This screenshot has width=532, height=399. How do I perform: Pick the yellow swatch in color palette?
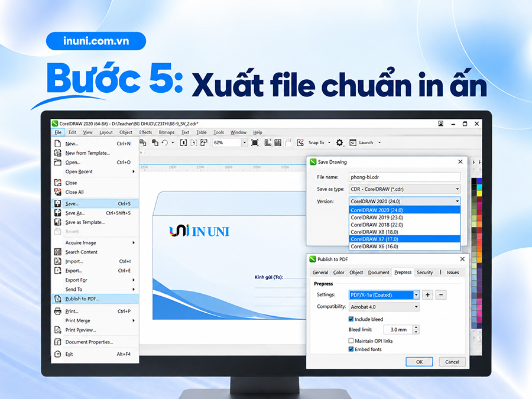tap(479, 193)
